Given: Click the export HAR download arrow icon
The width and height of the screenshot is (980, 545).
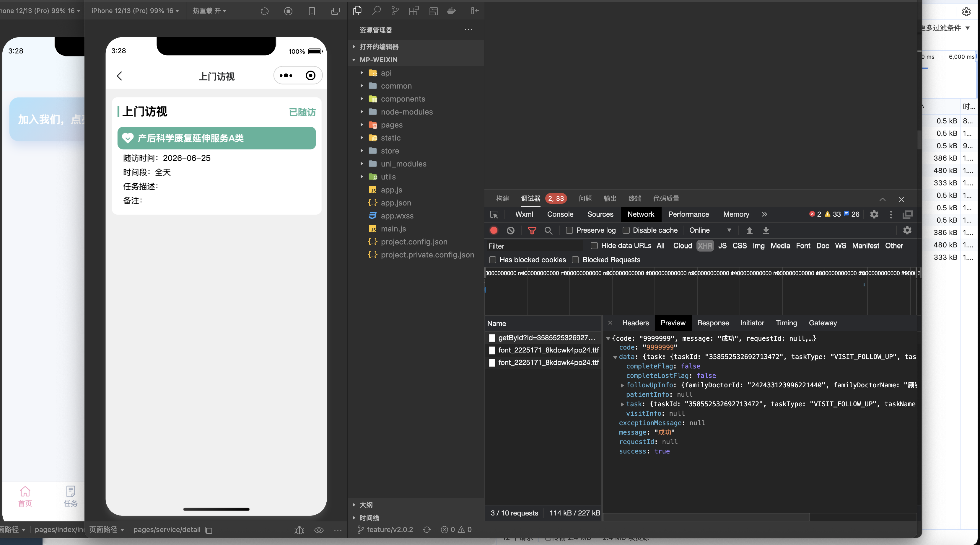Looking at the screenshot, I should pyautogui.click(x=766, y=230).
